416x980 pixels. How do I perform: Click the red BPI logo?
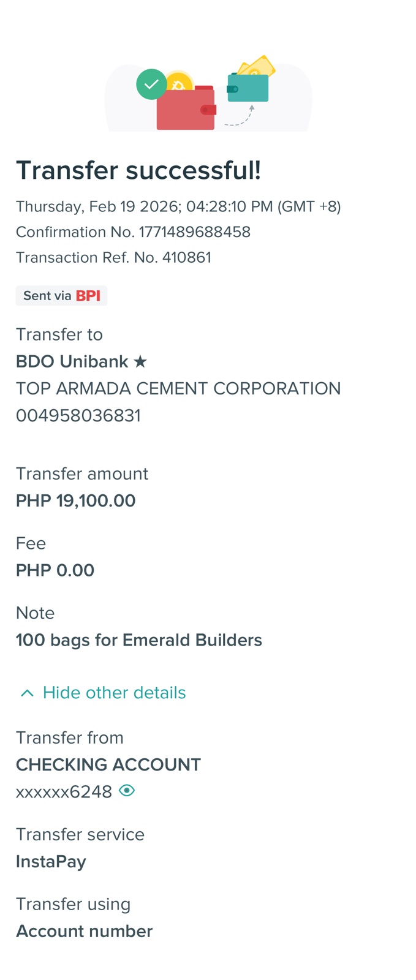click(88, 296)
